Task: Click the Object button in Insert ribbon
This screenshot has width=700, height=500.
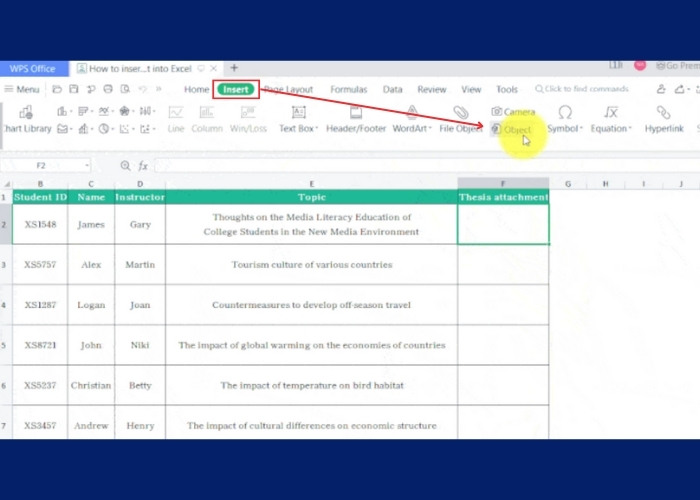Action: point(512,129)
